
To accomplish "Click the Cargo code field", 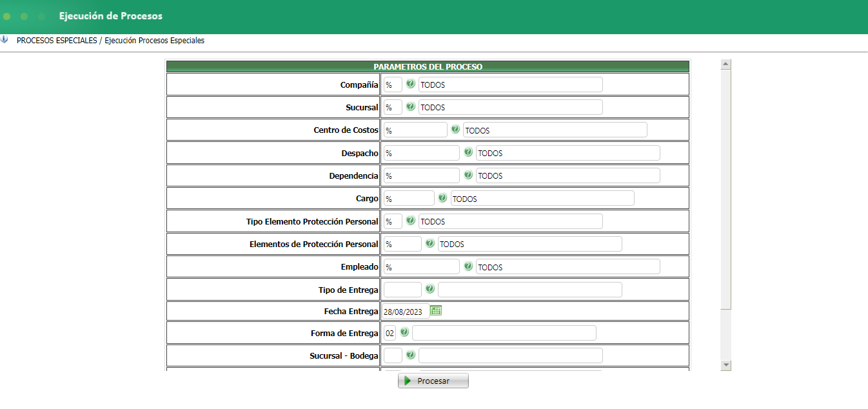I will click(409, 198).
